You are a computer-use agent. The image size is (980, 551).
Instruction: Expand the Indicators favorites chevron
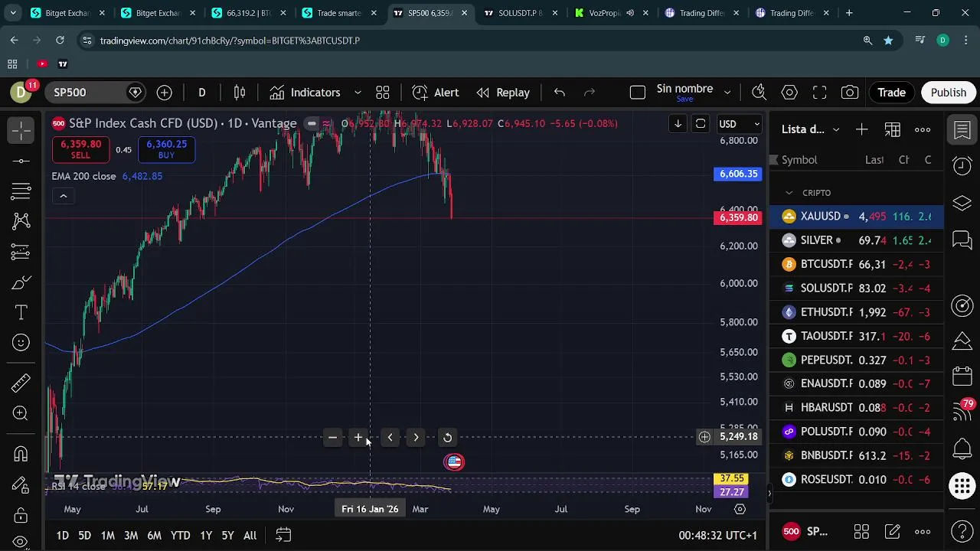click(x=358, y=93)
